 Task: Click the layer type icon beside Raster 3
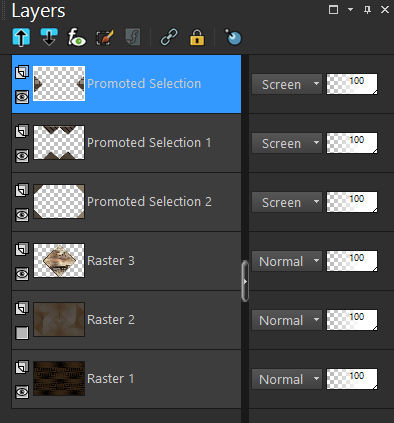pyautogui.click(x=22, y=249)
